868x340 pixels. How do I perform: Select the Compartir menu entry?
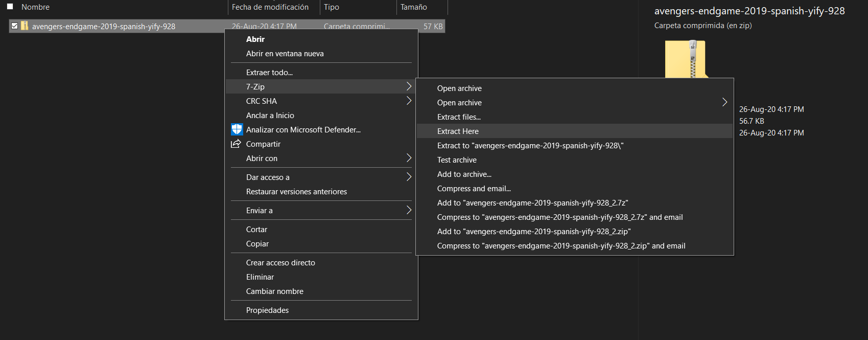click(321, 144)
